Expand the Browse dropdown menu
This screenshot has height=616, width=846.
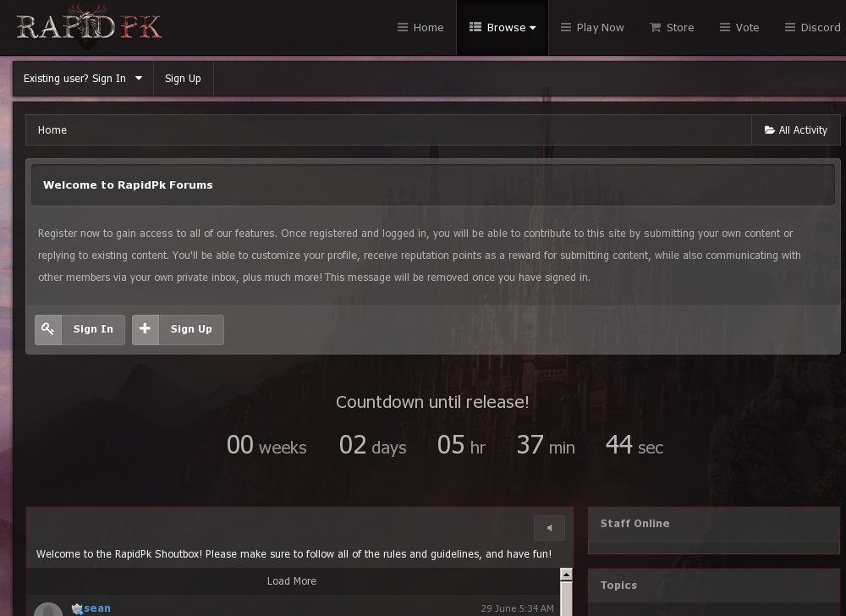point(503,27)
